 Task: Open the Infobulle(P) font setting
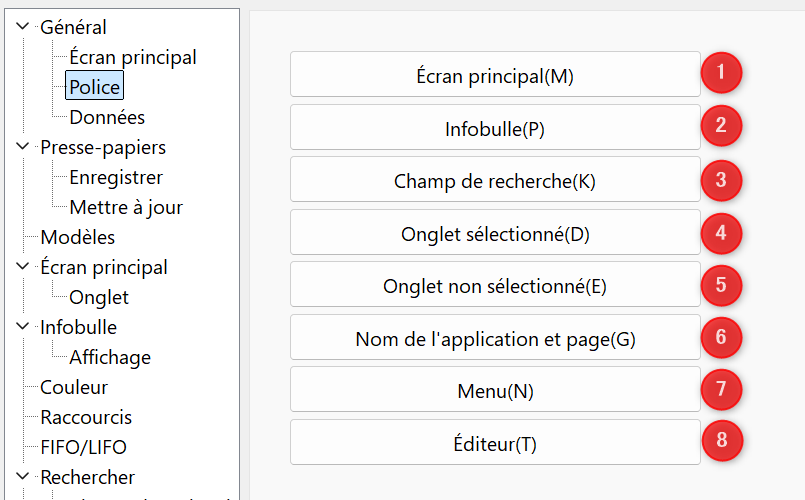point(495,127)
